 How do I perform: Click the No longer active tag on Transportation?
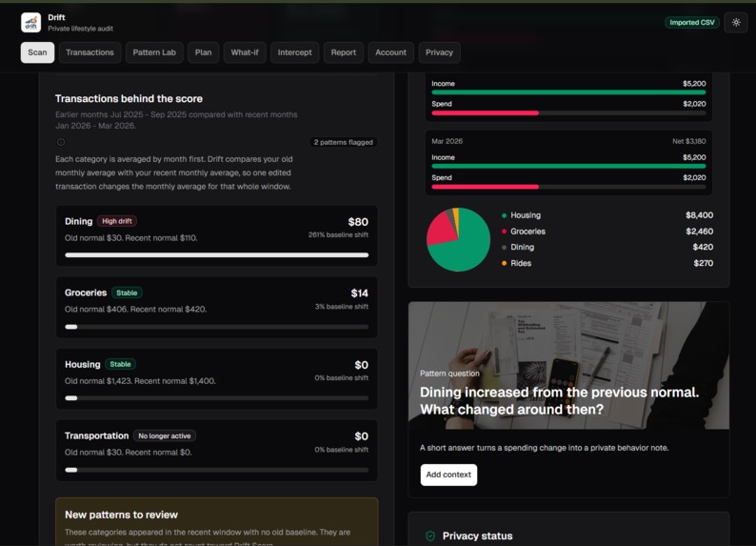click(165, 435)
